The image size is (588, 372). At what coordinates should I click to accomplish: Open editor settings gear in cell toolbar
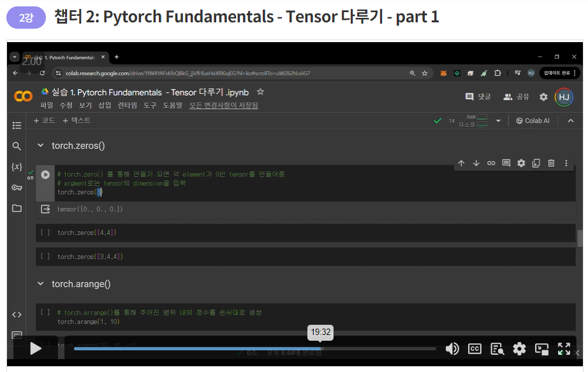(521, 163)
